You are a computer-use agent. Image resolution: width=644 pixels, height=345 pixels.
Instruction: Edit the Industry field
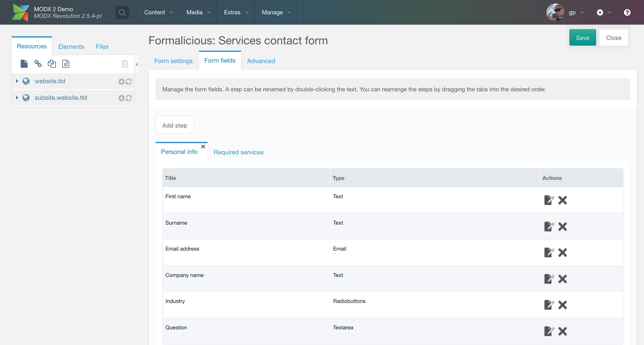tap(549, 305)
